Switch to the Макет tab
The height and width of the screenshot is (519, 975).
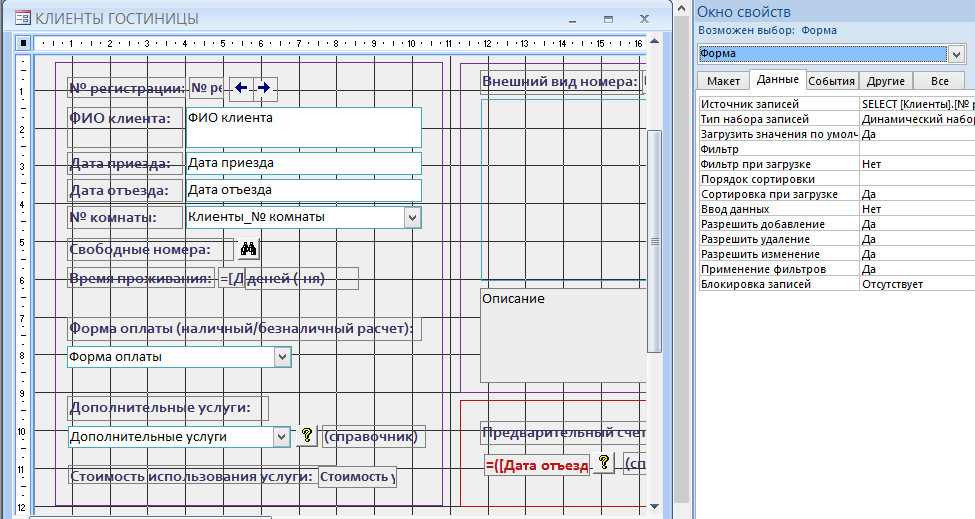click(723, 81)
